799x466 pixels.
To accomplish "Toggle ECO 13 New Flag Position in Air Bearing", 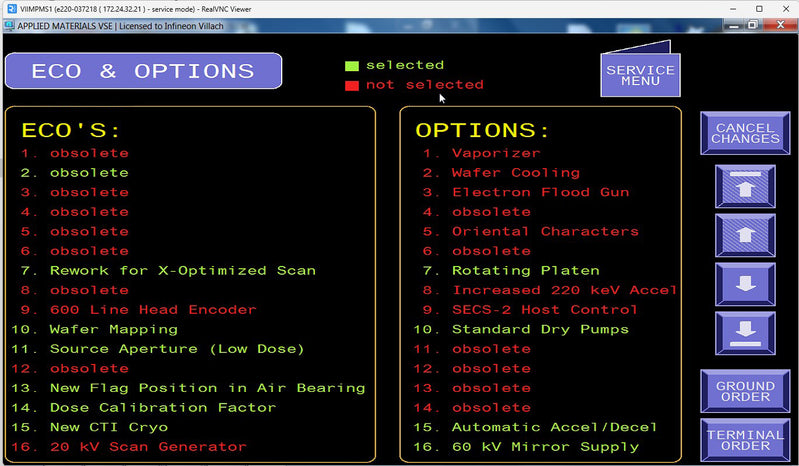I will pyautogui.click(x=188, y=388).
